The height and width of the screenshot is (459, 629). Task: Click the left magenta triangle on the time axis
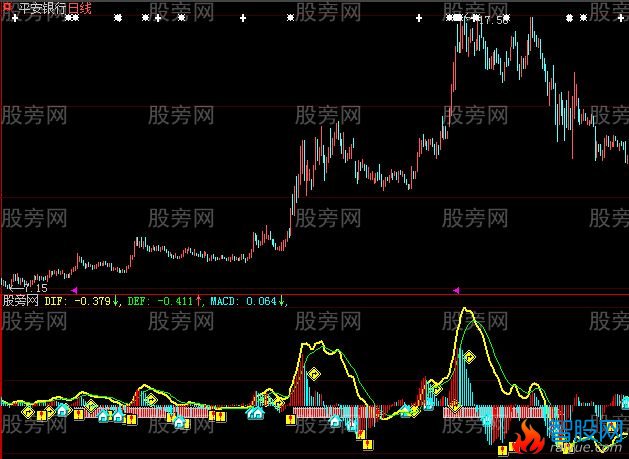coord(74,290)
